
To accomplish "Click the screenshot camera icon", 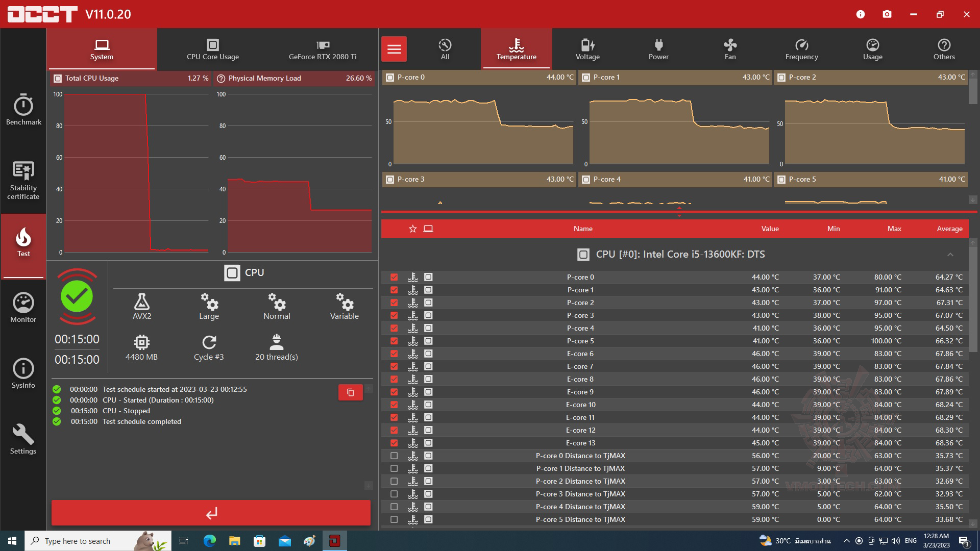I will [x=887, y=14].
